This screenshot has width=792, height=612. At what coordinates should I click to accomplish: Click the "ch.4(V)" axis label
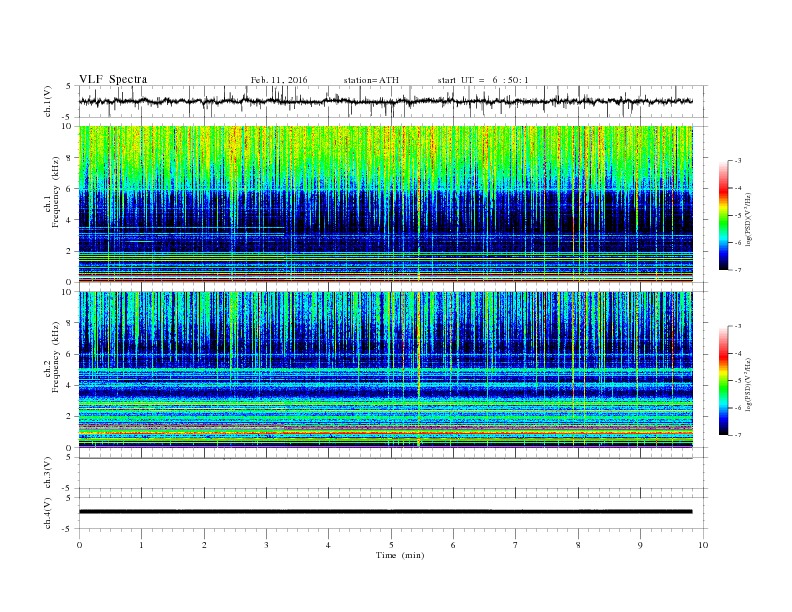47,513
